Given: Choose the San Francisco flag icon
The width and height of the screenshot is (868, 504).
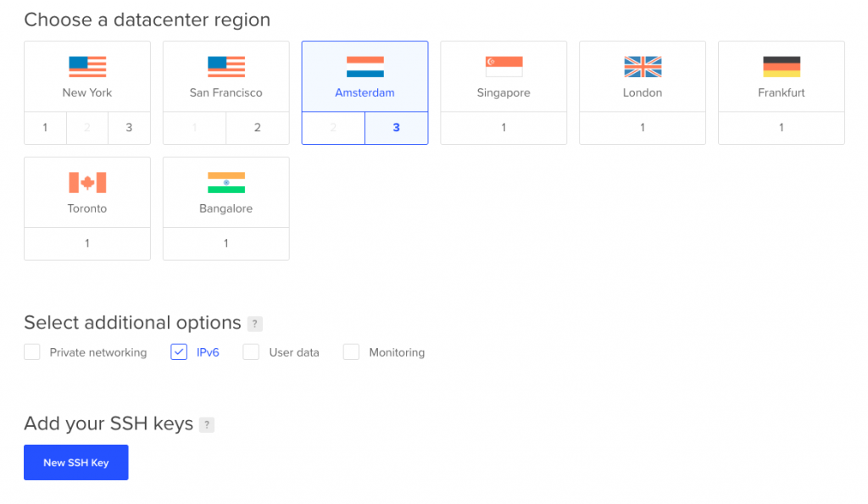Looking at the screenshot, I should (226, 67).
